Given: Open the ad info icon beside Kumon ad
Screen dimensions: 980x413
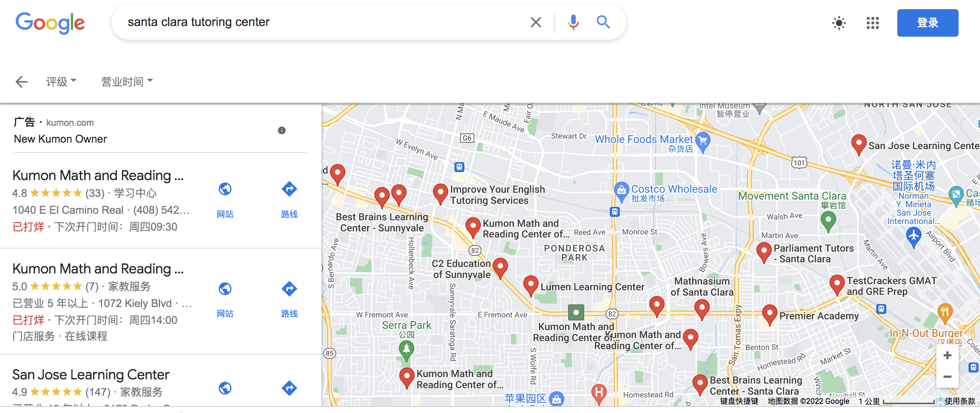Looking at the screenshot, I should click(x=281, y=130).
